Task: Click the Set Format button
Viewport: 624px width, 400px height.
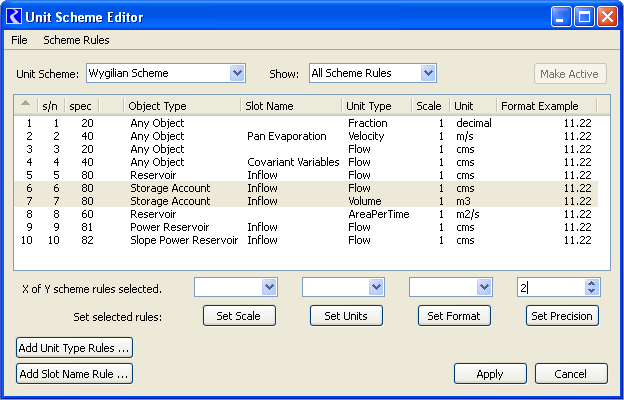Action: coord(454,316)
